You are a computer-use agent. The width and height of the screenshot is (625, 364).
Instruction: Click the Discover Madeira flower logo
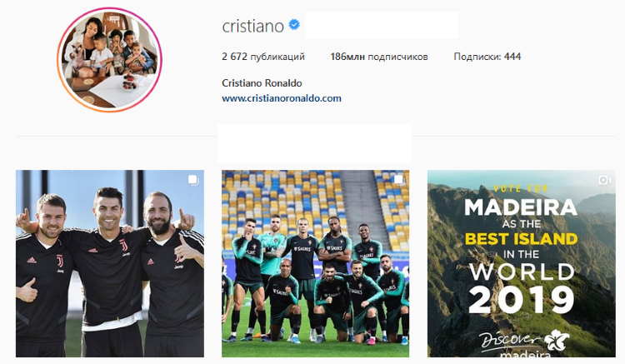(x=557, y=341)
